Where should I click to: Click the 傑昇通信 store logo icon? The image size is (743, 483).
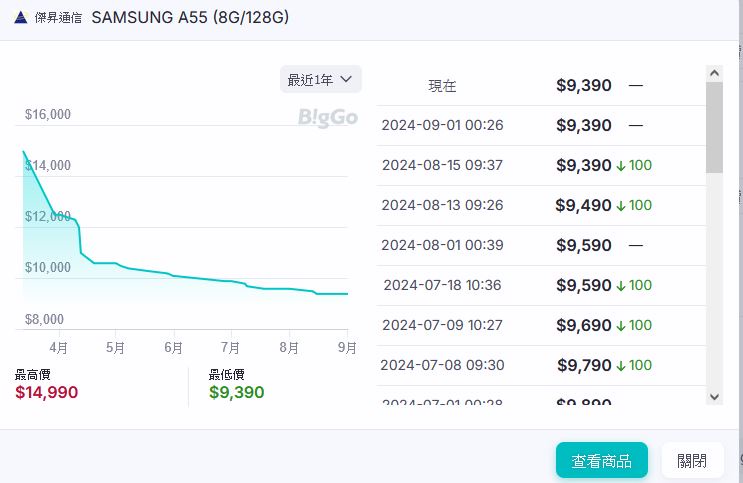[x=22, y=18]
